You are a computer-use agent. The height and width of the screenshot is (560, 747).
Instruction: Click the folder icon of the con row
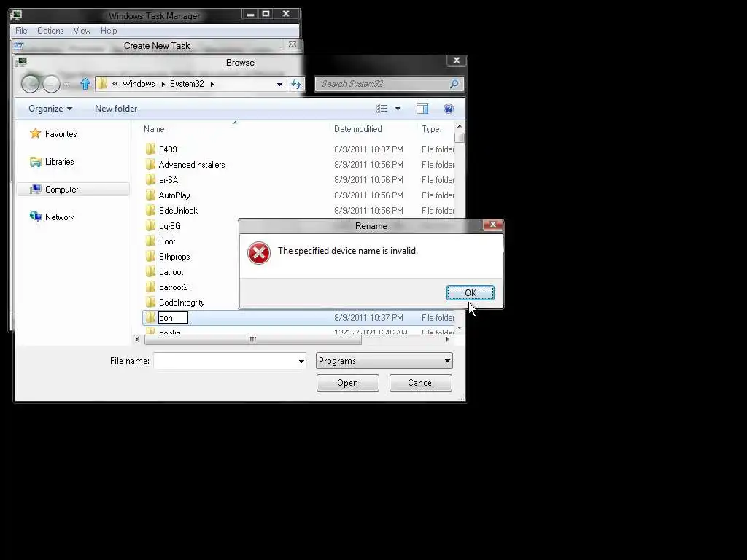(x=150, y=318)
